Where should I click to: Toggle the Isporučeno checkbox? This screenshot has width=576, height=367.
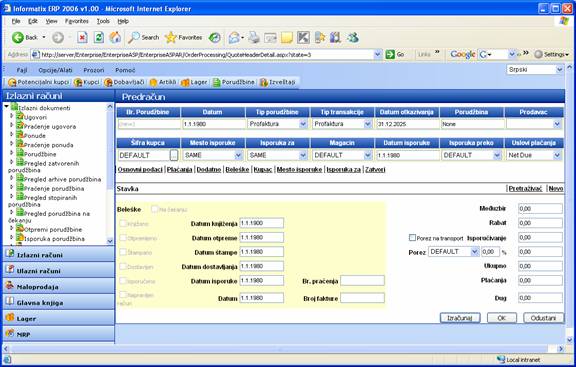(123, 281)
